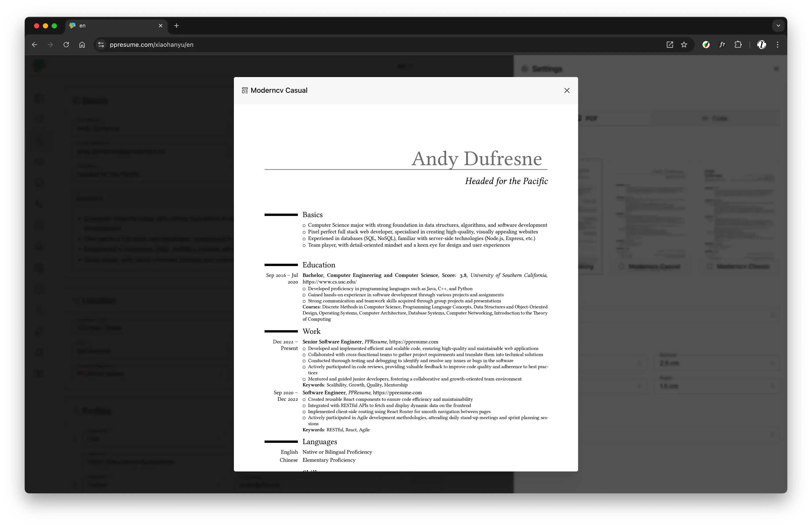The height and width of the screenshot is (526, 812).
Task: Click the open-in-app icon in address bar
Action: point(670,45)
